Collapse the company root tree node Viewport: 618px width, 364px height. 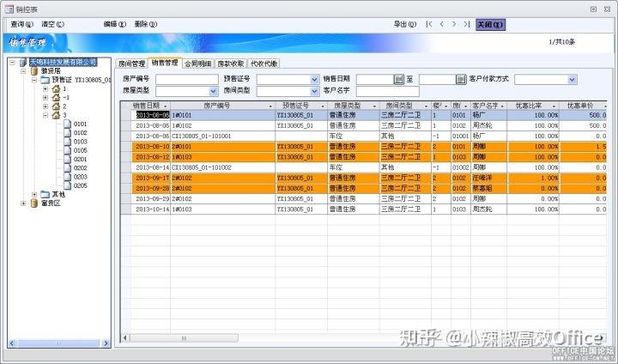tap(13, 63)
